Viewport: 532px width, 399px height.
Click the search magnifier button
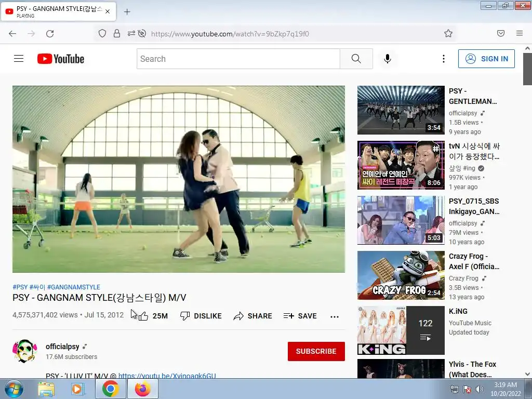tap(356, 59)
